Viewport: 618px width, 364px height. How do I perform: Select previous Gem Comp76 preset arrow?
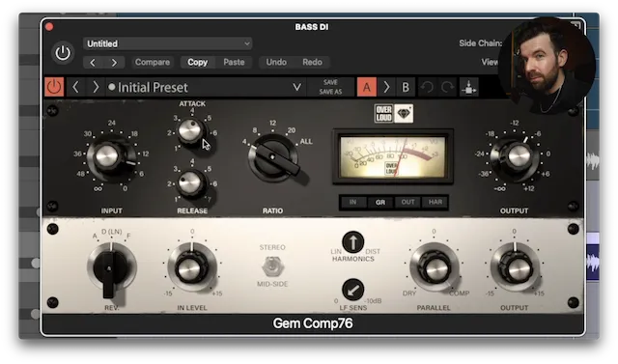point(75,87)
